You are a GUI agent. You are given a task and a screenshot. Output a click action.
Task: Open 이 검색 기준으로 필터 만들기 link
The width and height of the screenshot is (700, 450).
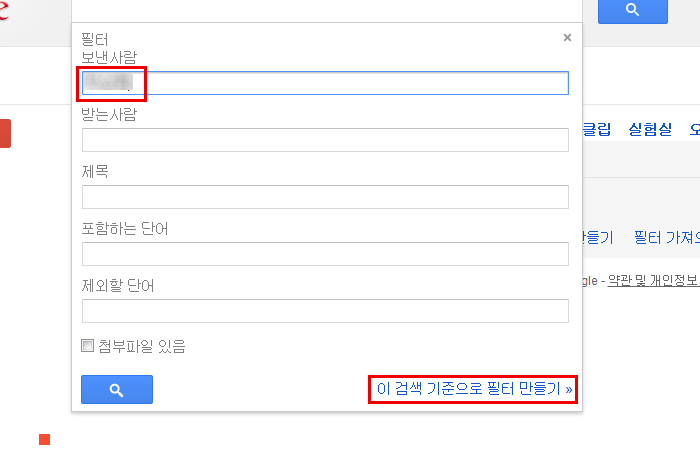474,389
